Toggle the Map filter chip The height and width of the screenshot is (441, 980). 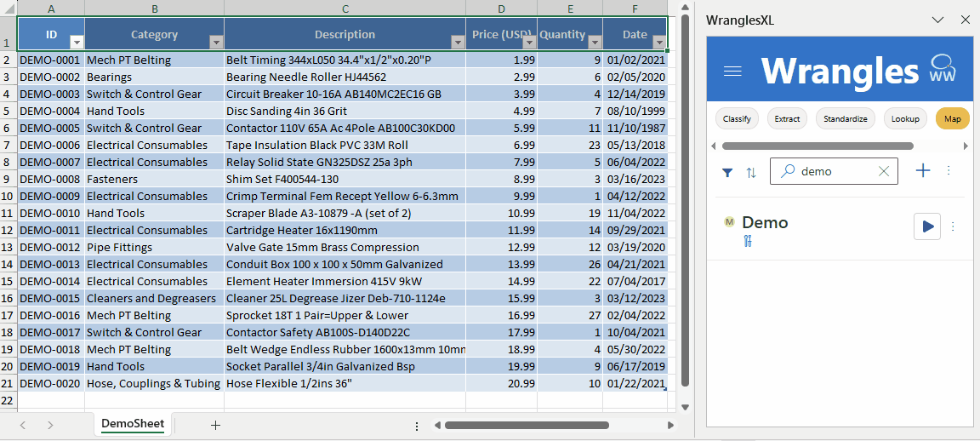(952, 119)
